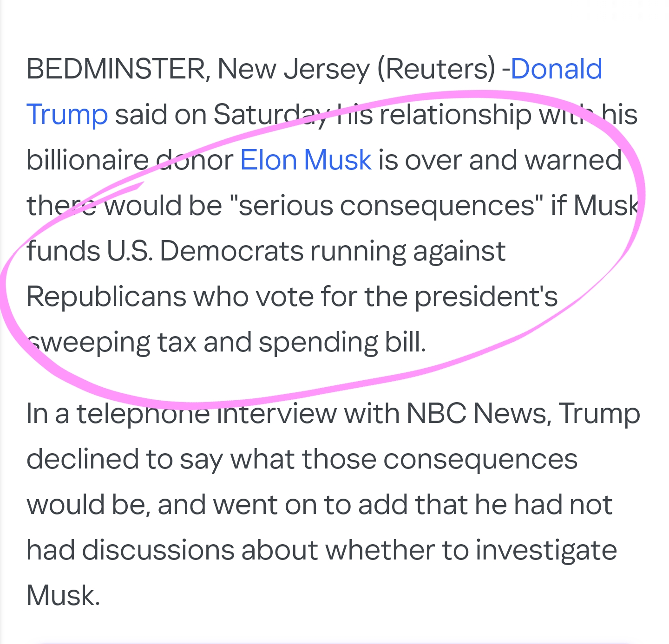Click the "(Reuters)" source text
This screenshot has height=644, width=669.
click(x=437, y=69)
